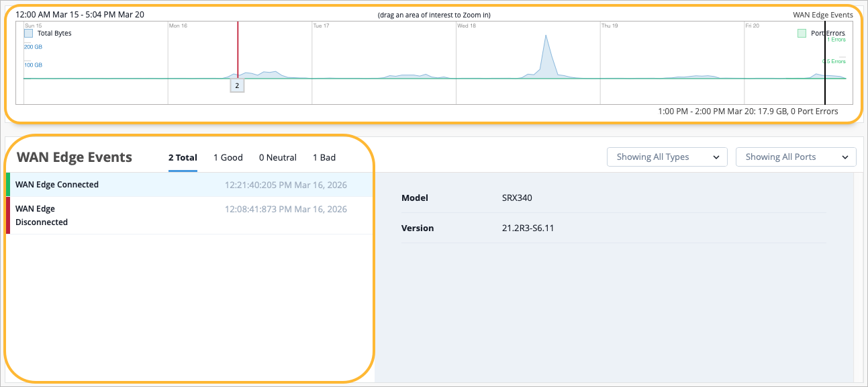Screen dimensions: 868x387
Task: Filter events by the 1 Good tab
Action: pyautogui.click(x=228, y=158)
